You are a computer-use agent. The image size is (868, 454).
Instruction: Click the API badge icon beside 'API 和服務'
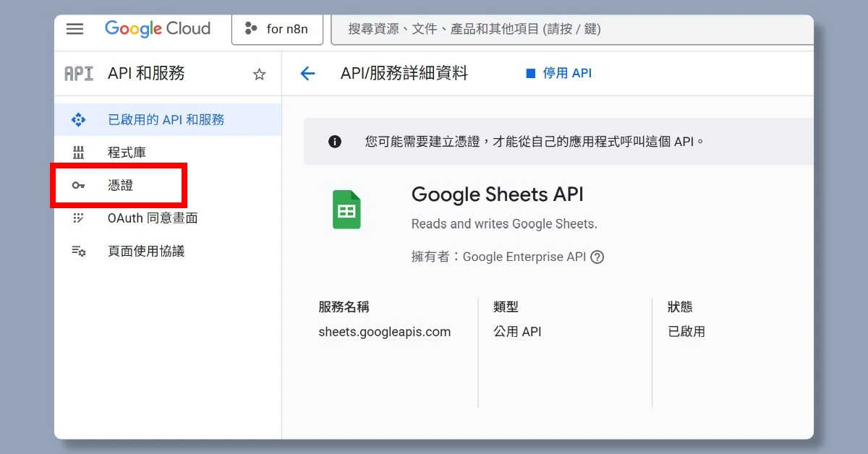pos(79,74)
